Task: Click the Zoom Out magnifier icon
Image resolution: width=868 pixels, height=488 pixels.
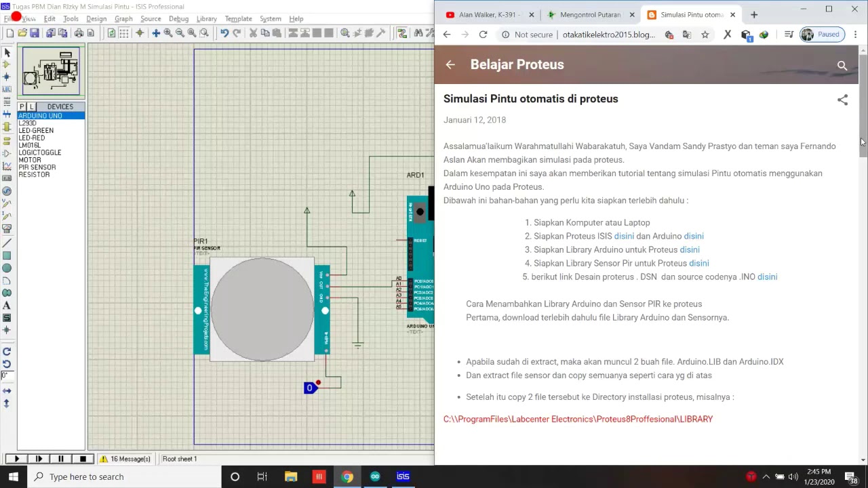Action: point(180,33)
